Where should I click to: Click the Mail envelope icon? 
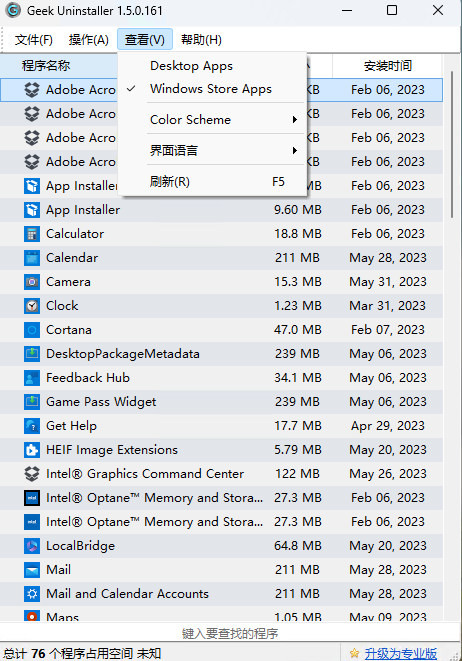(32, 570)
